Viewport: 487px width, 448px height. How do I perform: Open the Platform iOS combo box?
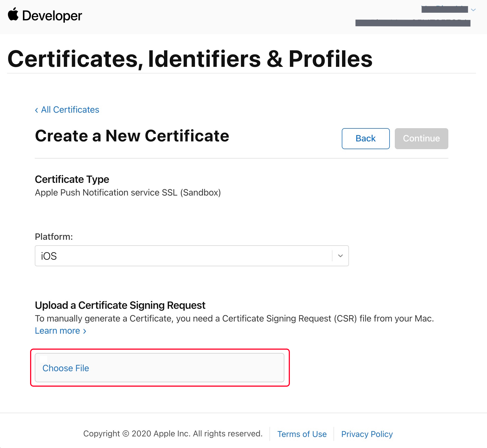click(x=183, y=256)
